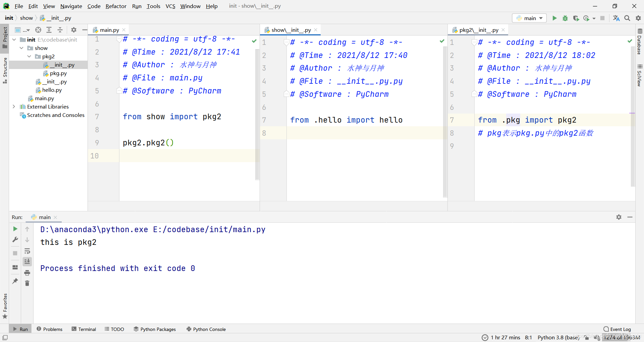The height and width of the screenshot is (342, 644).
Task: Toggle the SciView side panel tab
Action: coord(640,75)
